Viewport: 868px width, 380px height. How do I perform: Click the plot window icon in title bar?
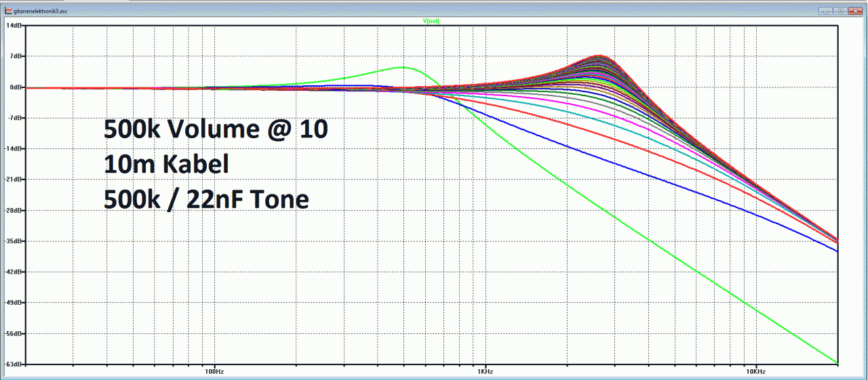(8, 11)
